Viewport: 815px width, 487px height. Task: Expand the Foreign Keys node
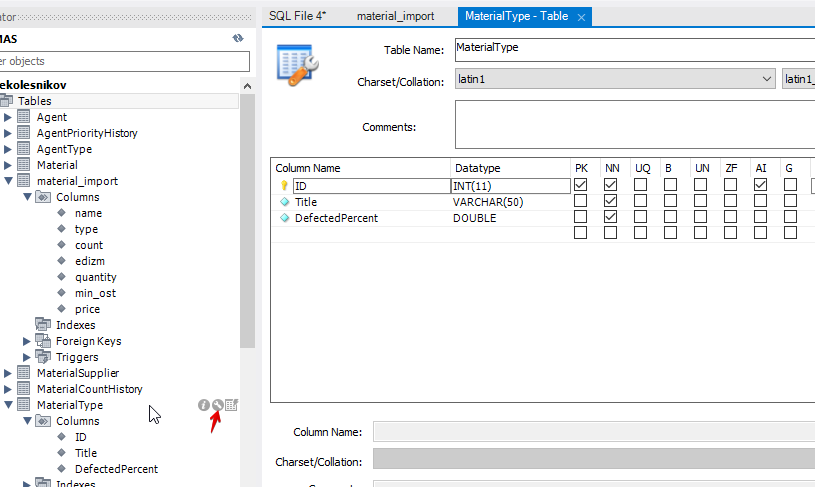click(x=28, y=341)
